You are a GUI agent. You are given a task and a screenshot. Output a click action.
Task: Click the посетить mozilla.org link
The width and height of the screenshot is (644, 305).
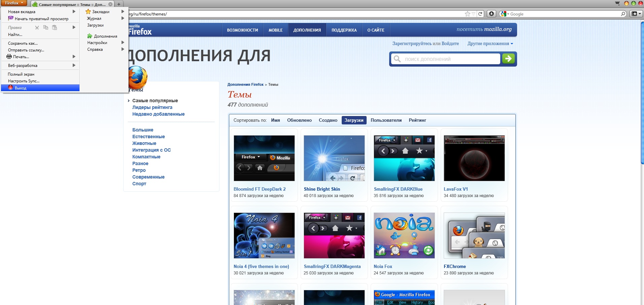(484, 29)
